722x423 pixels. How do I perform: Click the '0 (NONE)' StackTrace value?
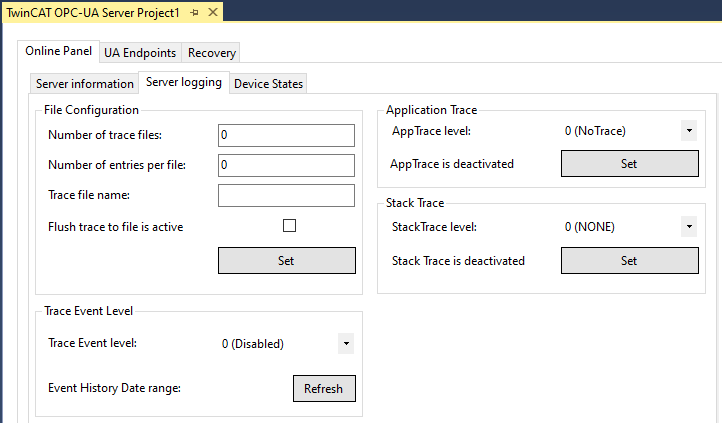click(589, 227)
